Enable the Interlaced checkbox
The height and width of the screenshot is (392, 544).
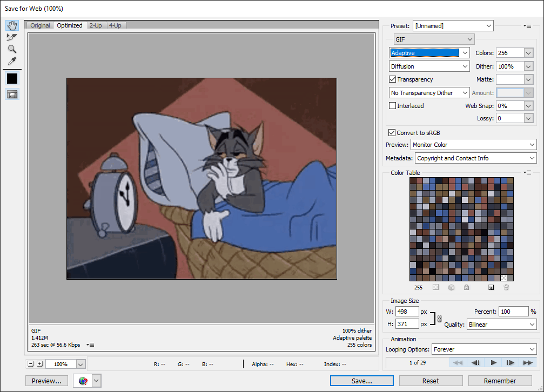392,106
